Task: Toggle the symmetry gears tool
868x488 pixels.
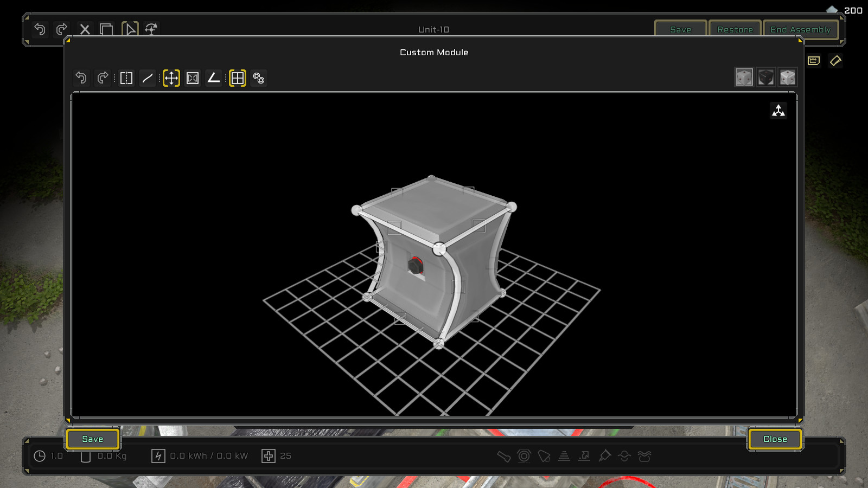Action: (259, 78)
